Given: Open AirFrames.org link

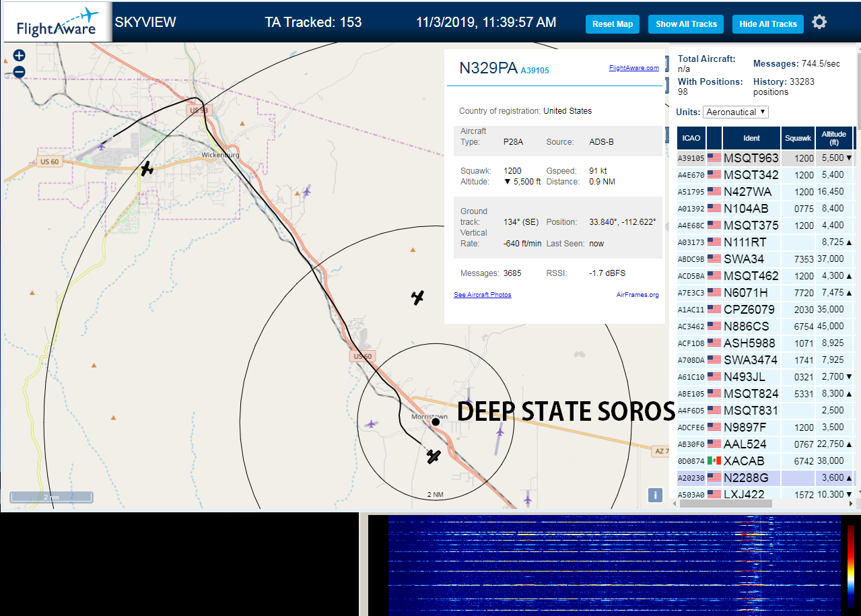Looking at the screenshot, I should (638, 295).
